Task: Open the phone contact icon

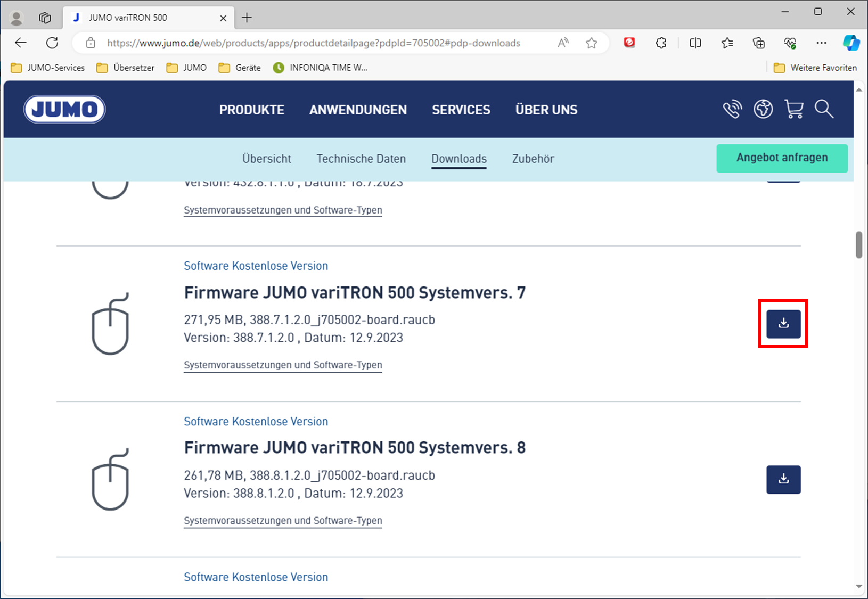Action: (x=732, y=109)
